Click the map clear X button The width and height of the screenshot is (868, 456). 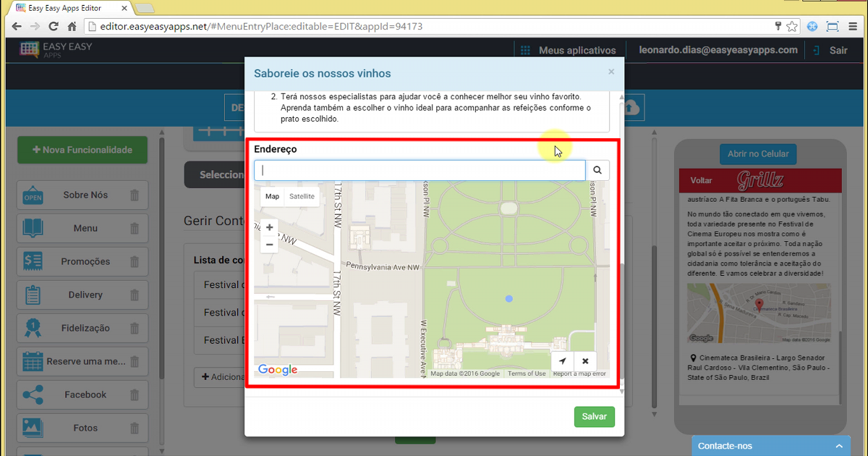click(x=585, y=361)
